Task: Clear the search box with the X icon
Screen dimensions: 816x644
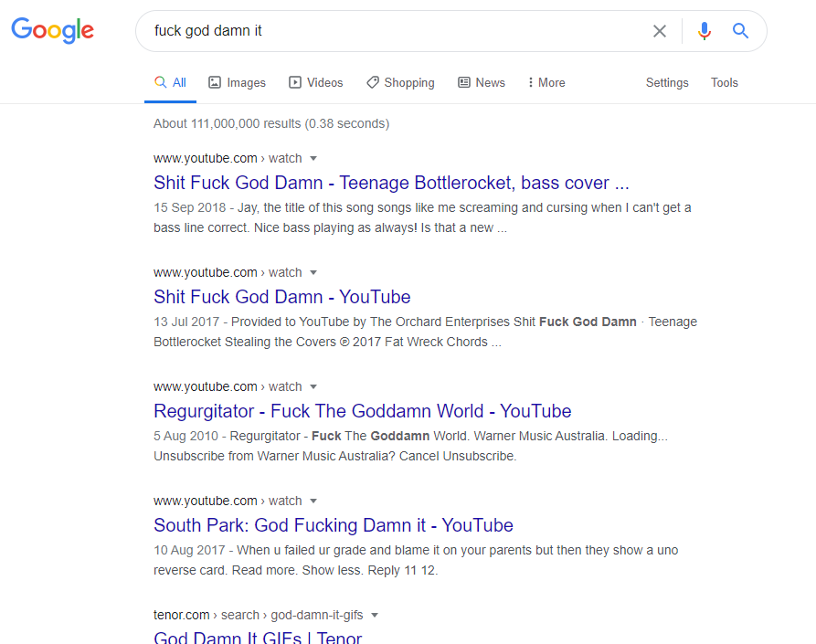Action: (659, 31)
